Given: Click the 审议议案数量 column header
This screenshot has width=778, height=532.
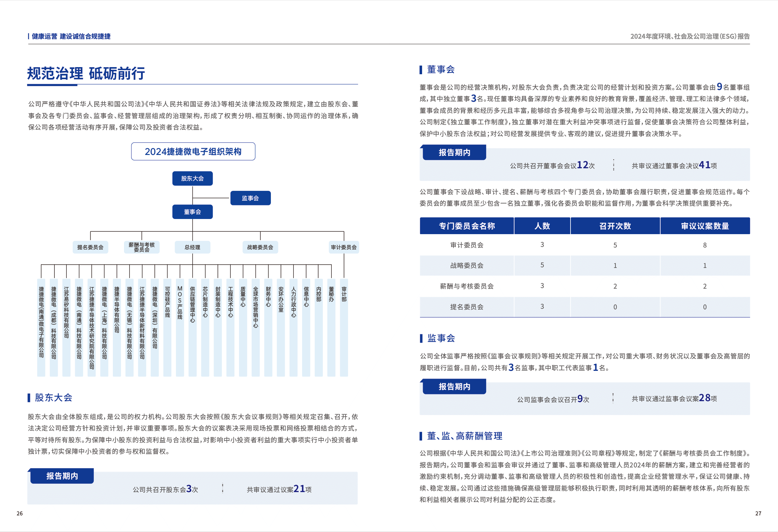Looking at the screenshot, I should pos(705,226).
